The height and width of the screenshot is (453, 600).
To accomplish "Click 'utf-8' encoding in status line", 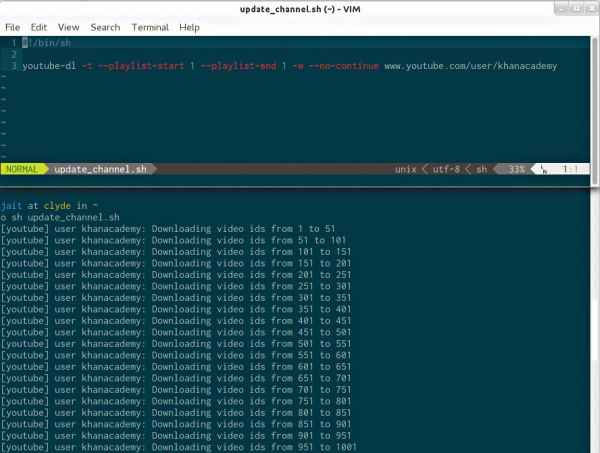I will 446,169.
